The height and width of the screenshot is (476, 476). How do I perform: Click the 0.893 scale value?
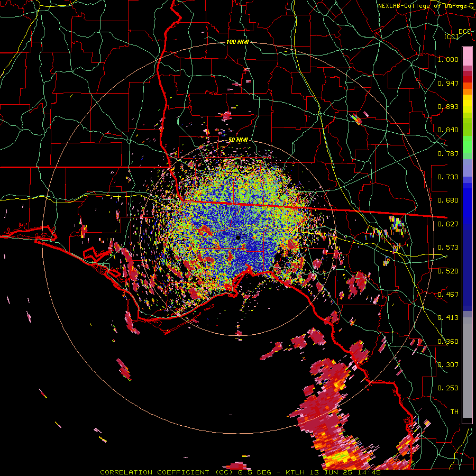click(448, 106)
